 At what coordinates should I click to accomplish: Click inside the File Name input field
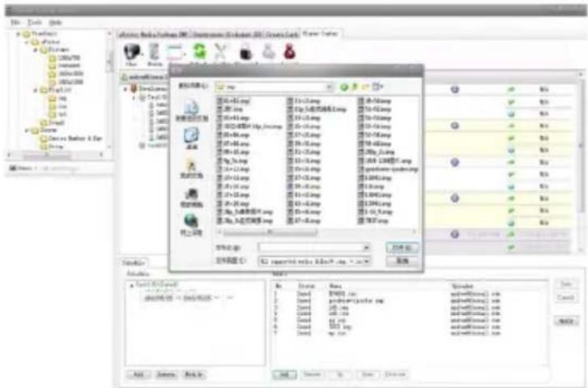(x=310, y=247)
